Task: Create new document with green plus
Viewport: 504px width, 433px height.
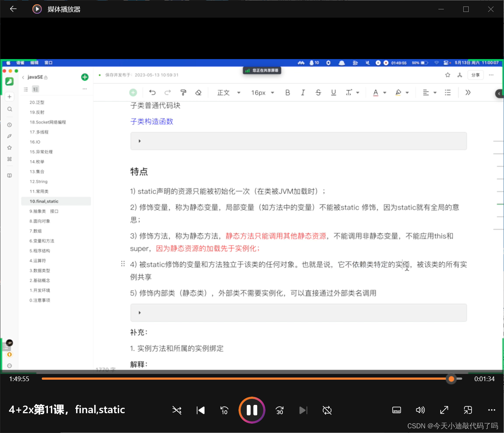Action: [x=85, y=77]
